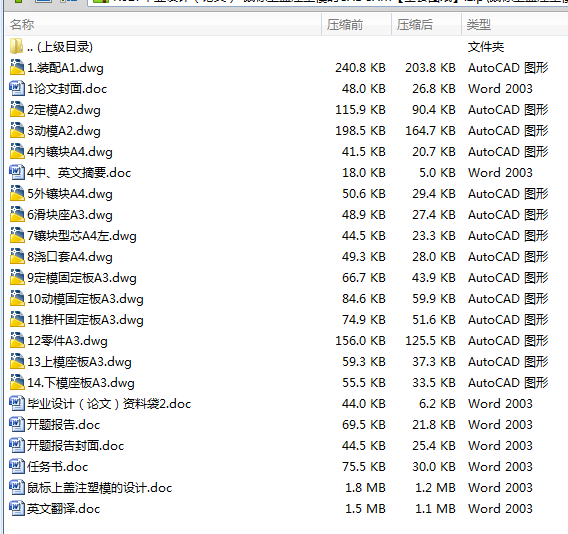The image size is (568, 534).
Task: Select the file name 4中、英文摘要.doc
Action: click(x=79, y=173)
